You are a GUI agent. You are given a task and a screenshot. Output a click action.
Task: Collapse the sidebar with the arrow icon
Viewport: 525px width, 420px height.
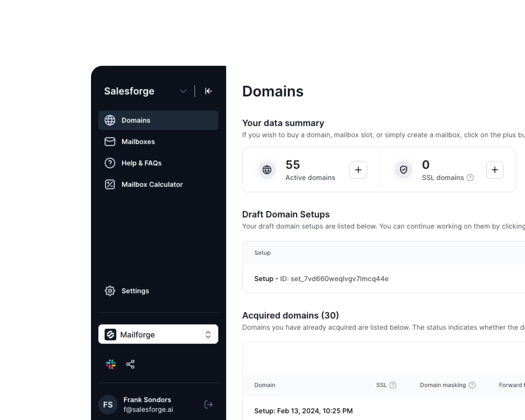tap(208, 91)
